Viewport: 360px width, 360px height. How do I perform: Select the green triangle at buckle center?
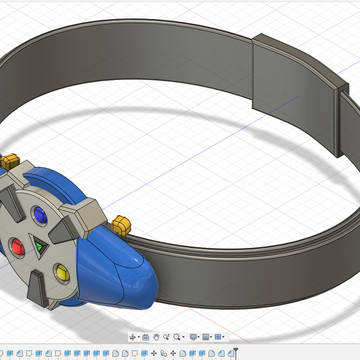(39, 247)
